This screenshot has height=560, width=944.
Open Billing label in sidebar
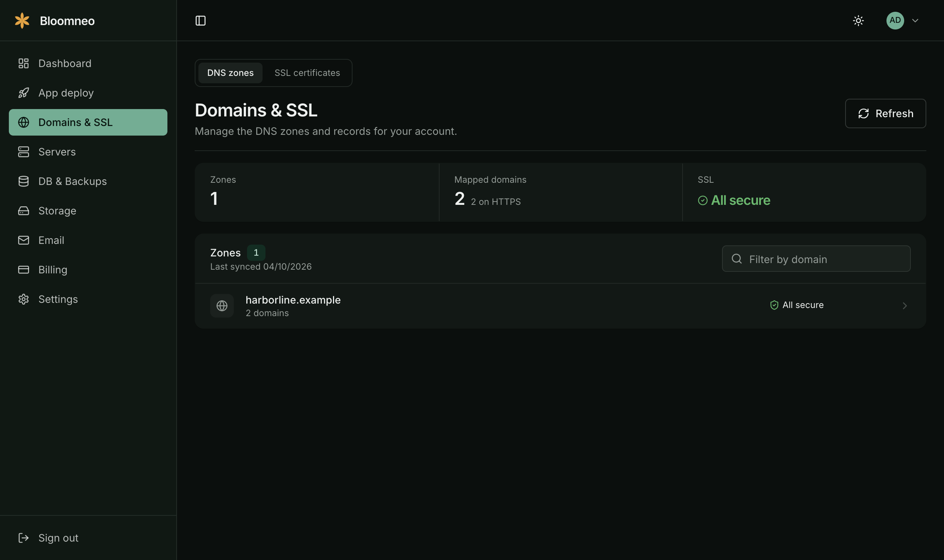pos(53,269)
